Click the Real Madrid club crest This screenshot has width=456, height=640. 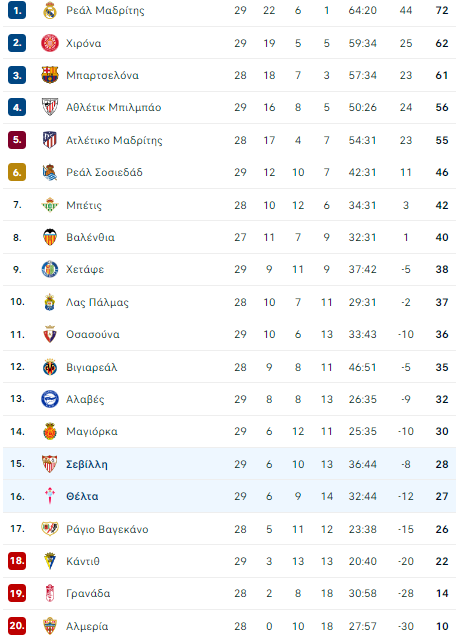click(x=50, y=11)
